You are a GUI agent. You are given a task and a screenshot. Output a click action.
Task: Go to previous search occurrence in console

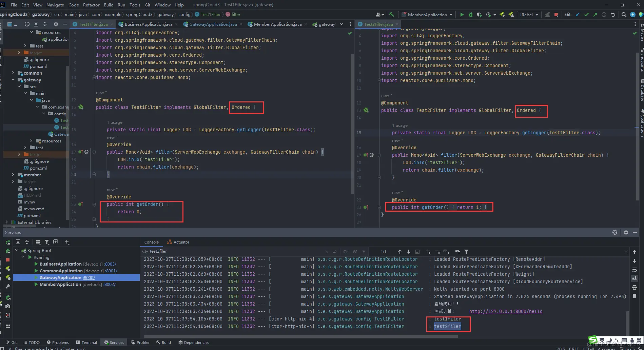coord(400,252)
